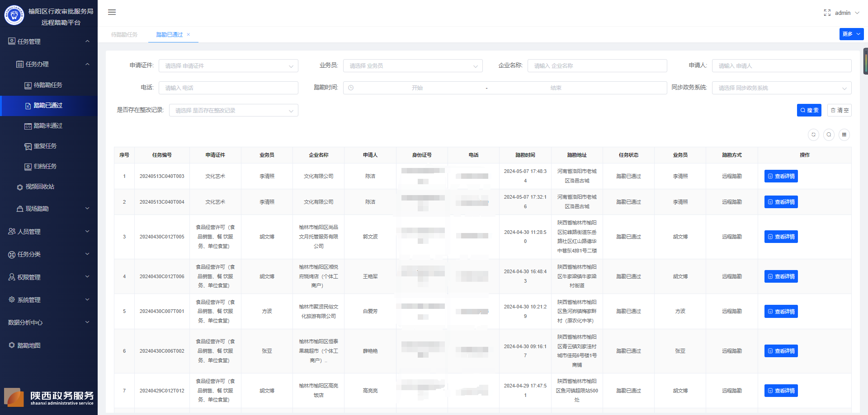Screen dimensions: 868x415
Task: Click the table refresh icon
Action: pos(813,135)
